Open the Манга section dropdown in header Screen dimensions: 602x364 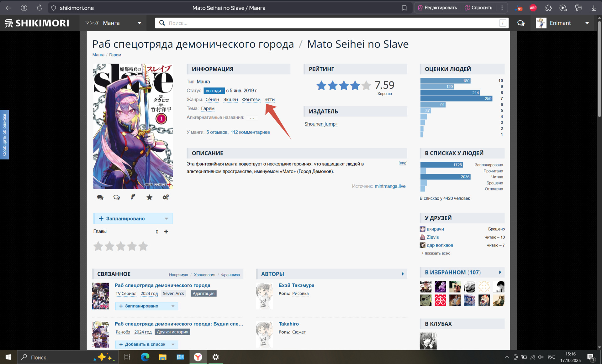point(139,23)
